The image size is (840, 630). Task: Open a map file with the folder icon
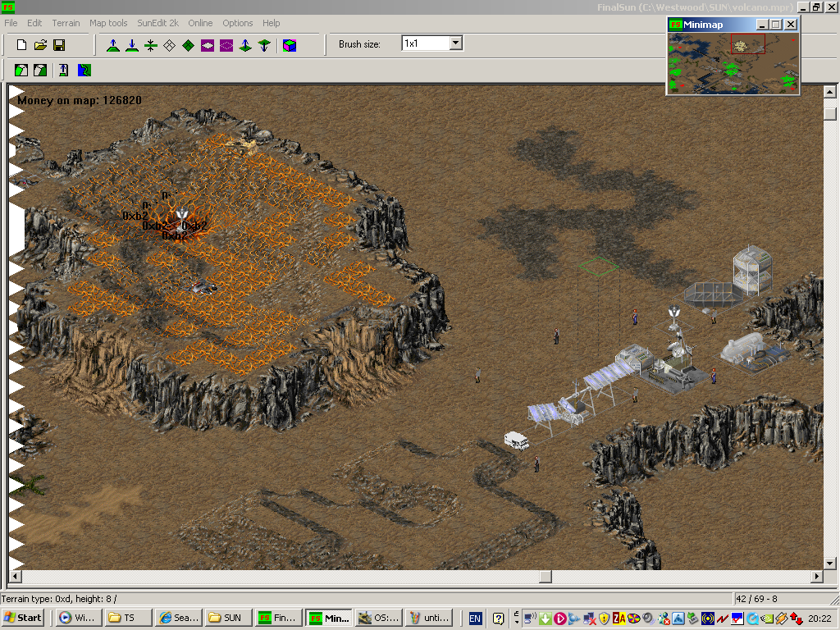coord(40,45)
